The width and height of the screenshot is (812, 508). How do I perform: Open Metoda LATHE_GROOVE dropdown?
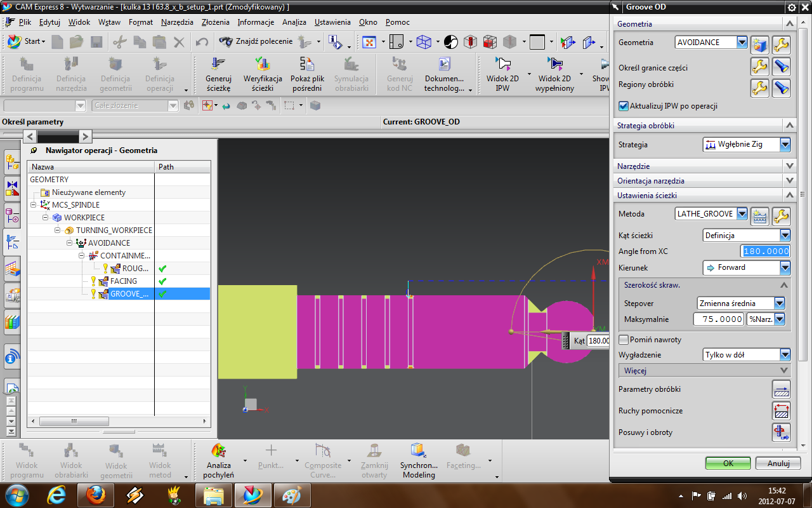[x=742, y=214]
